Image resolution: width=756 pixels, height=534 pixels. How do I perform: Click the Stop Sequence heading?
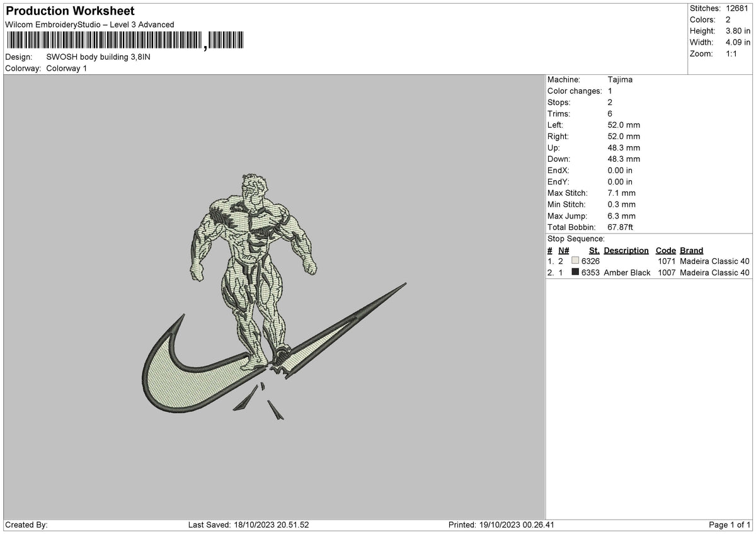click(576, 239)
